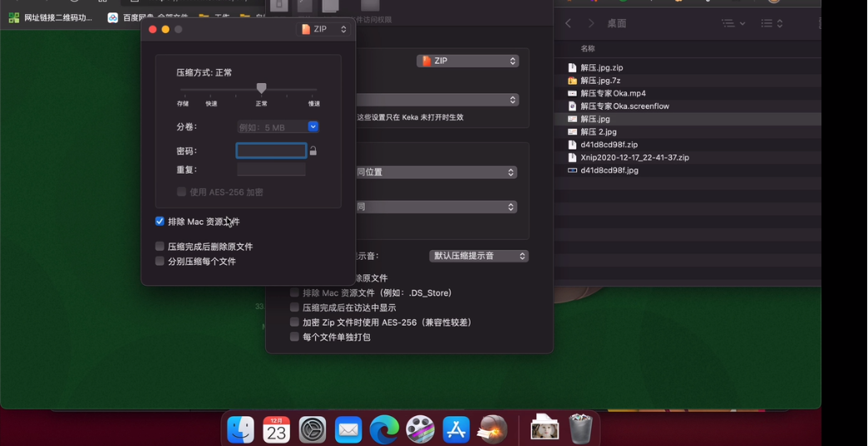The height and width of the screenshot is (446, 868).
Task: Uncheck 排除 Mac 资源文件 in the Keka window
Action: point(160,222)
